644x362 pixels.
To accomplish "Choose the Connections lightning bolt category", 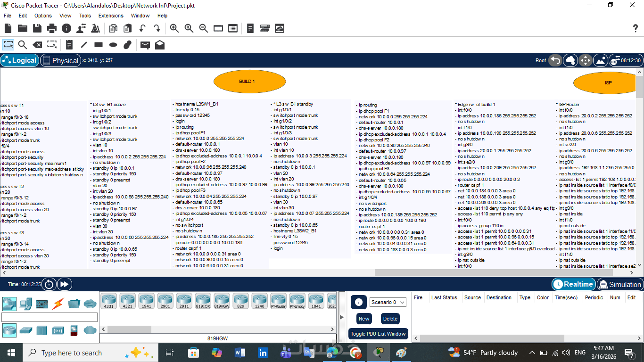I will (x=58, y=304).
